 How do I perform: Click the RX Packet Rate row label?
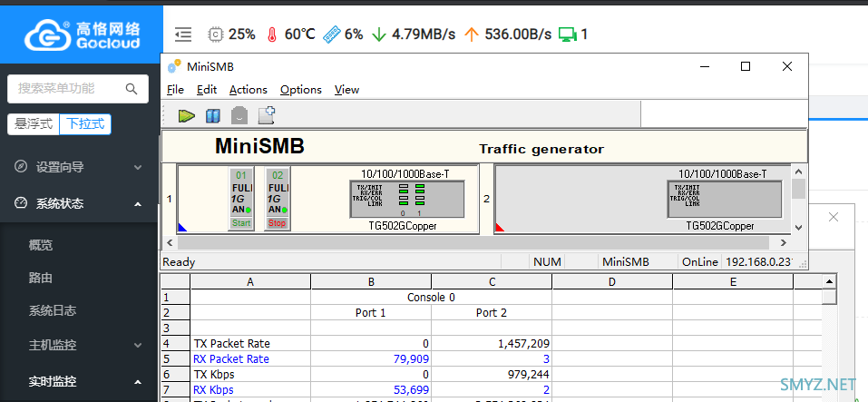(x=231, y=358)
